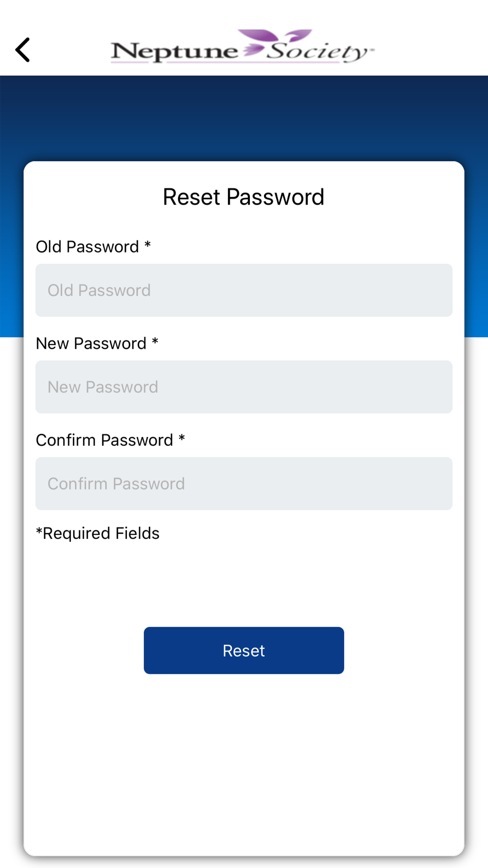Image resolution: width=488 pixels, height=868 pixels.
Task: Click the word Neptune in the logo
Action: click(x=174, y=52)
